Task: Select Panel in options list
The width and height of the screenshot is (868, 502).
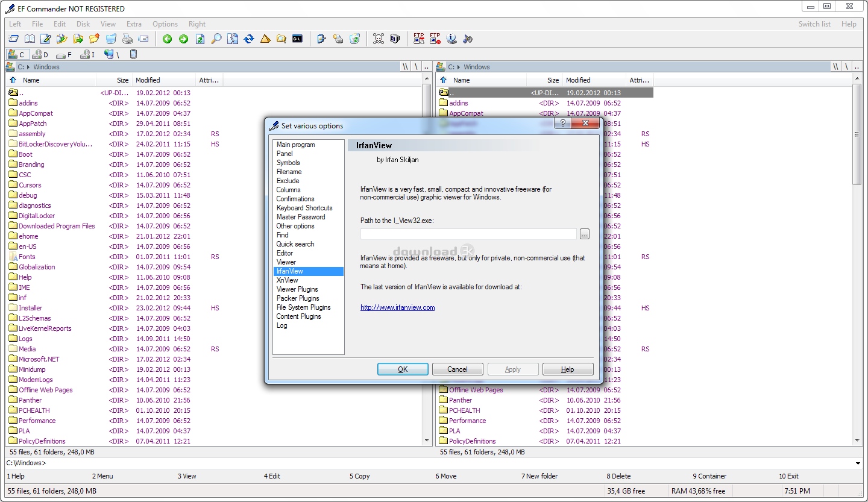Action: coord(285,154)
